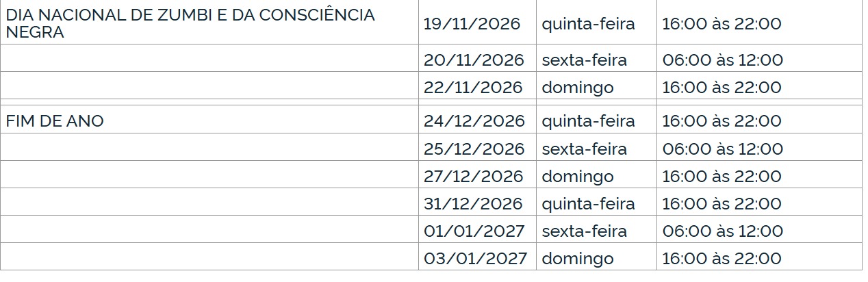Select the date cell 20/11/2026
Screen dimensions: 868x282
474,60
